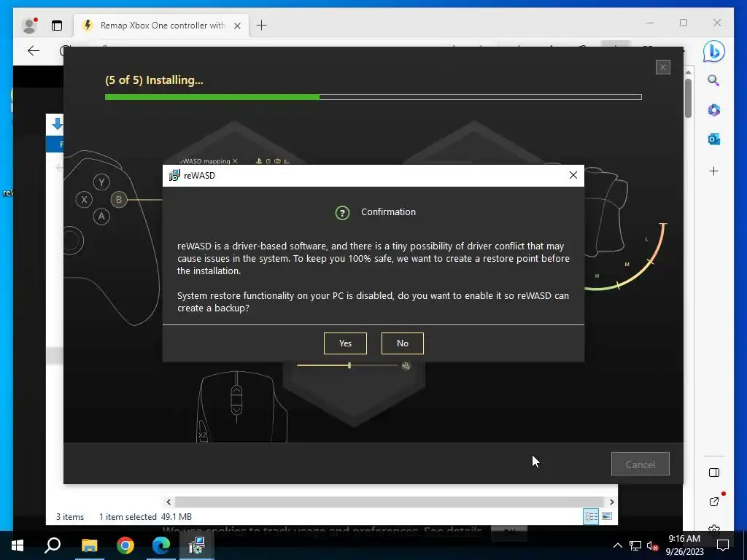
Task: Click File Explorer scrollbar left arrow
Action: (x=169, y=502)
